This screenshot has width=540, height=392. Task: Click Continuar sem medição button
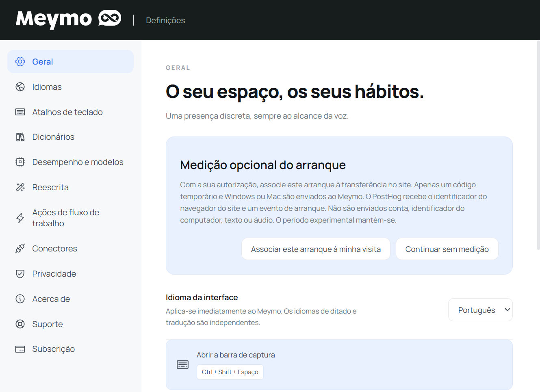tap(447, 249)
